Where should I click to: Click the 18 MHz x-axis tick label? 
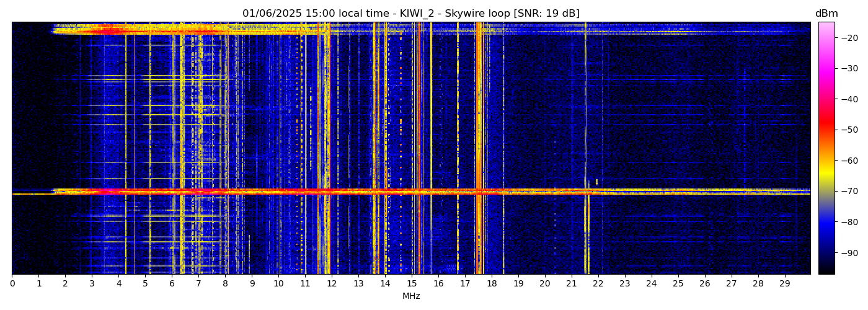[492, 284]
